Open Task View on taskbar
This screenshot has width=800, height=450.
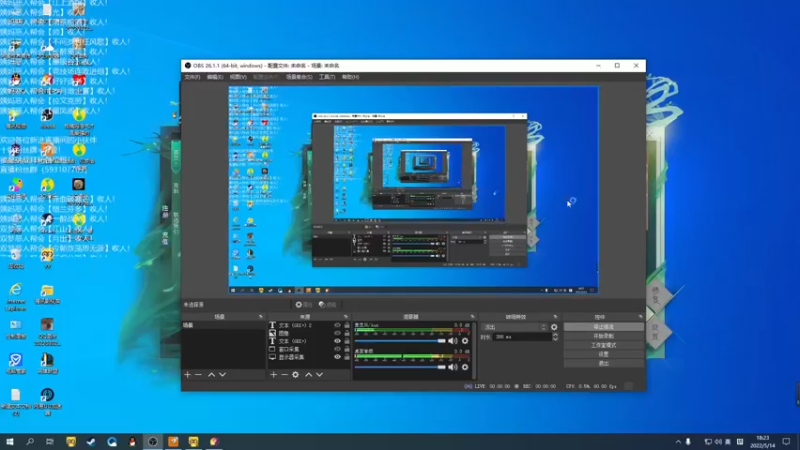[49, 441]
